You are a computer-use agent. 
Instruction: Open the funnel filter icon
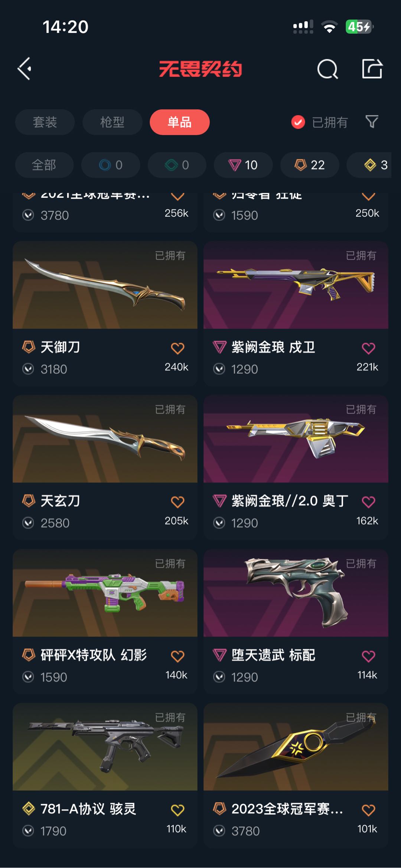pyautogui.click(x=372, y=122)
